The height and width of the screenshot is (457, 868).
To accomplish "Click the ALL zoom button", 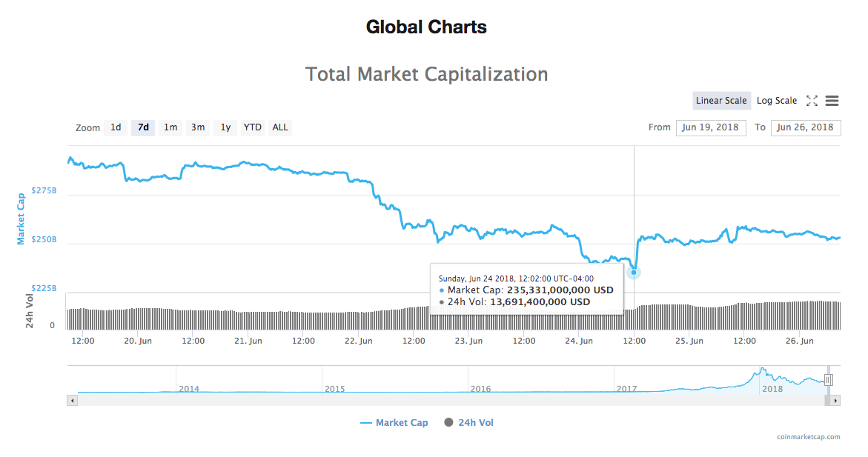I will tap(279, 127).
